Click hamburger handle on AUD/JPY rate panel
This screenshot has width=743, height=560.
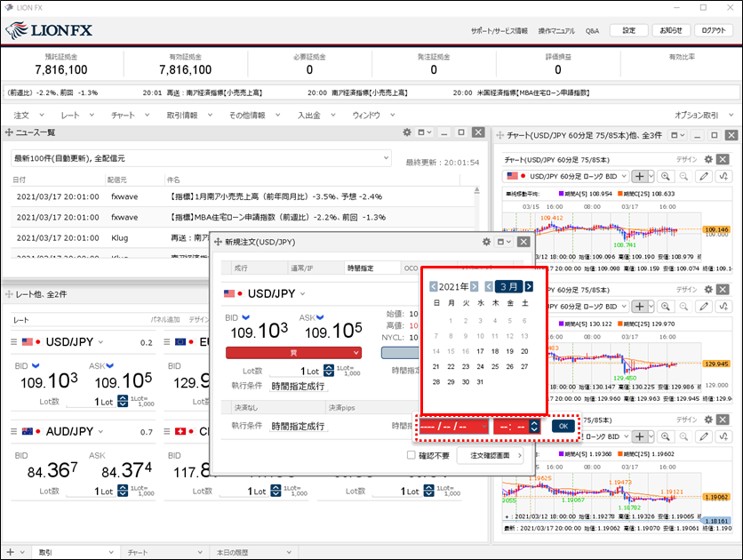(x=13, y=431)
